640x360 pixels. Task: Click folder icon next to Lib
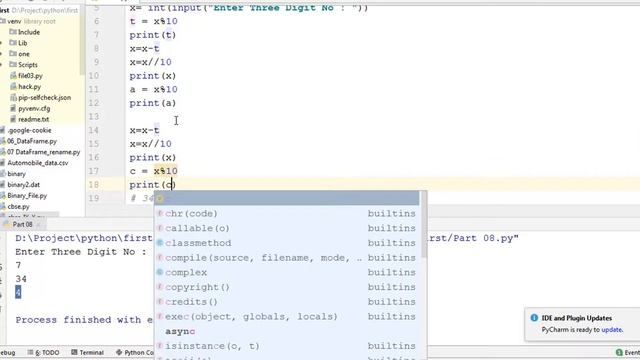coord(13,43)
